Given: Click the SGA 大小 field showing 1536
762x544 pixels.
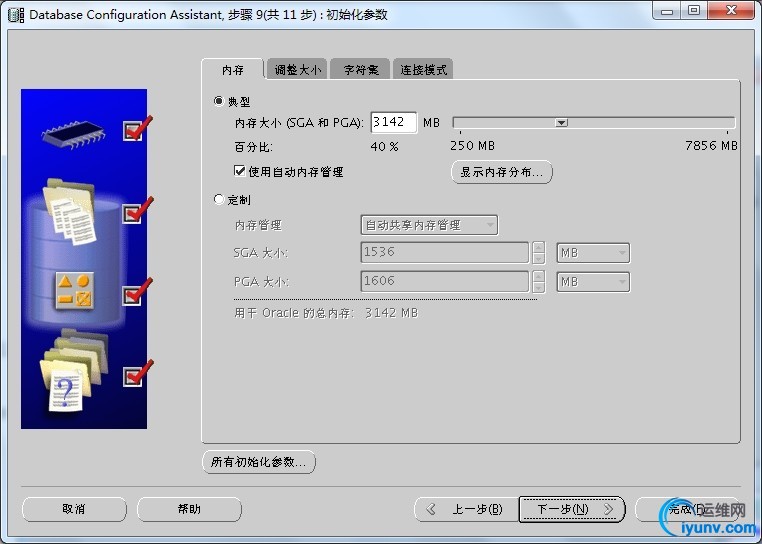Looking at the screenshot, I should [x=445, y=252].
